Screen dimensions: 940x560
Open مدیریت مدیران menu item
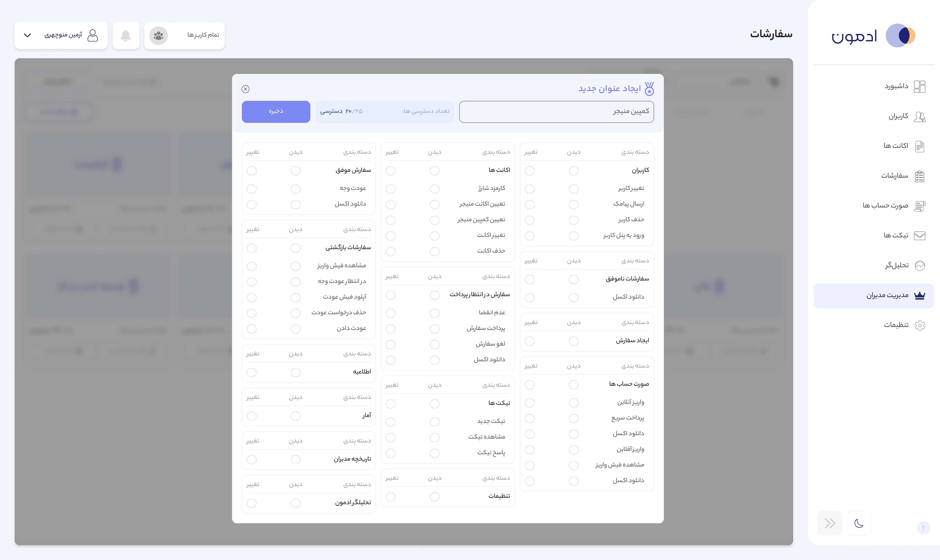(x=874, y=295)
